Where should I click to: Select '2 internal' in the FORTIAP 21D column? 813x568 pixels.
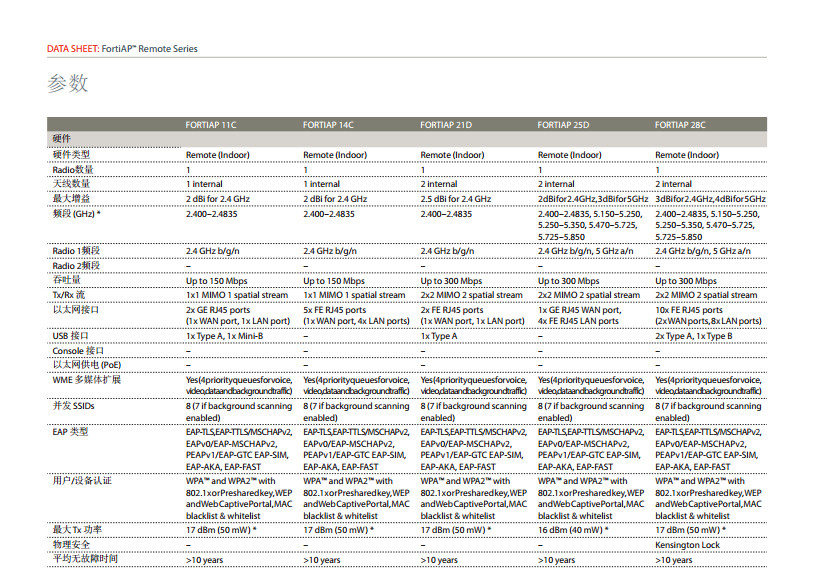tap(439, 184)
